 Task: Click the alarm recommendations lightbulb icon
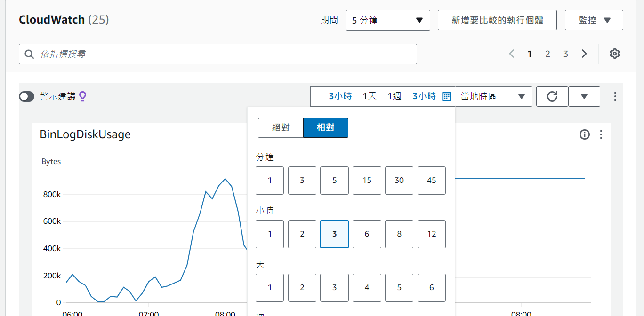pyautogui.click(x=83, y=96)
